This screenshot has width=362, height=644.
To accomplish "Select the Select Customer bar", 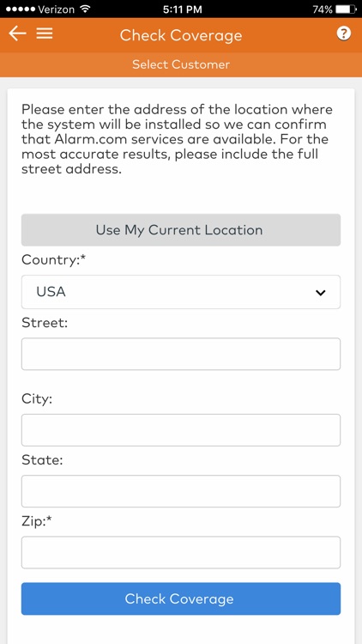I will [x=181, y=64].
